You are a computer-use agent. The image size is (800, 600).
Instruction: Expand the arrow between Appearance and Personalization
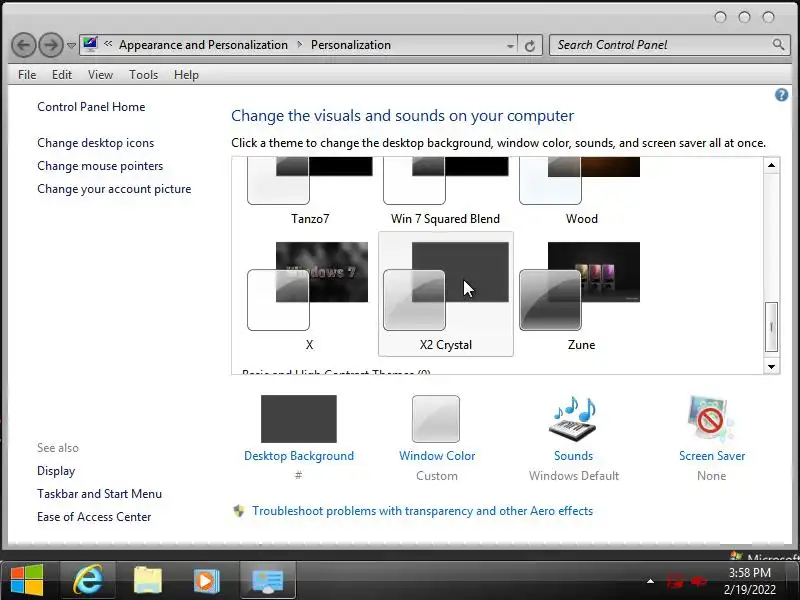coord(299,45)
